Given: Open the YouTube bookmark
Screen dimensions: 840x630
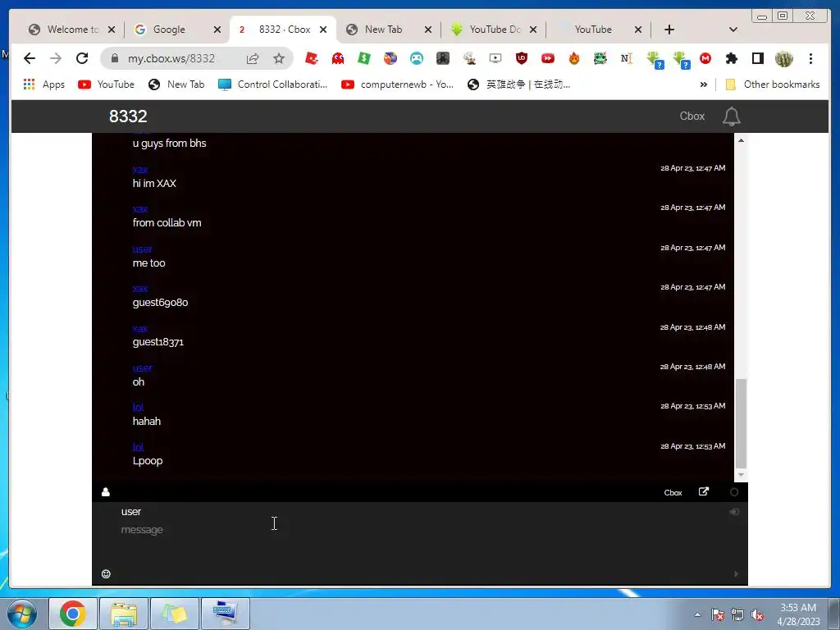Looking at the screenshot, I should [x=106, y=84].
